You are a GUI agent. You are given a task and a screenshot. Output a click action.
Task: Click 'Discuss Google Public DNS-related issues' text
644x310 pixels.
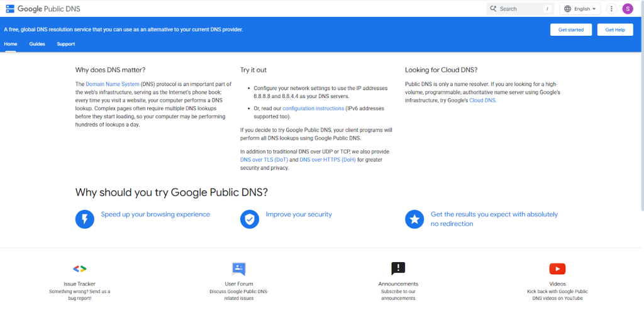(x=239, y=295)
